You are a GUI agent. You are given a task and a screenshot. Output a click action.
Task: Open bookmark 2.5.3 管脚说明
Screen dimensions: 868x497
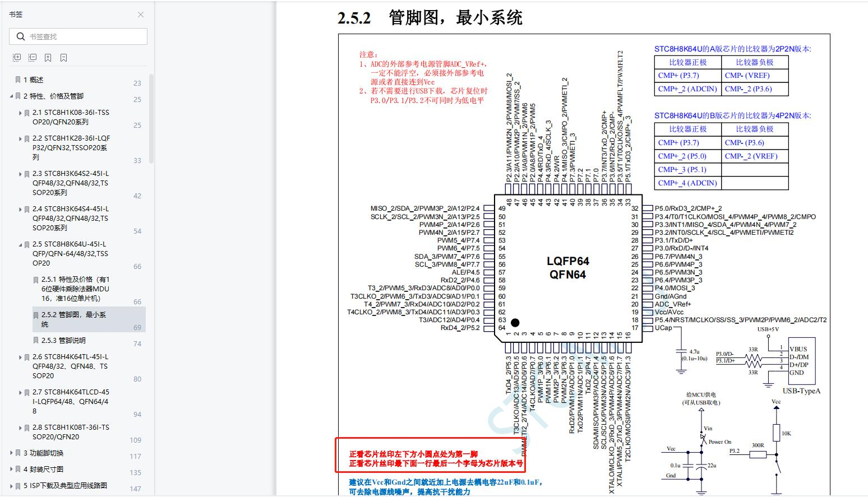(x=63, y=340)
